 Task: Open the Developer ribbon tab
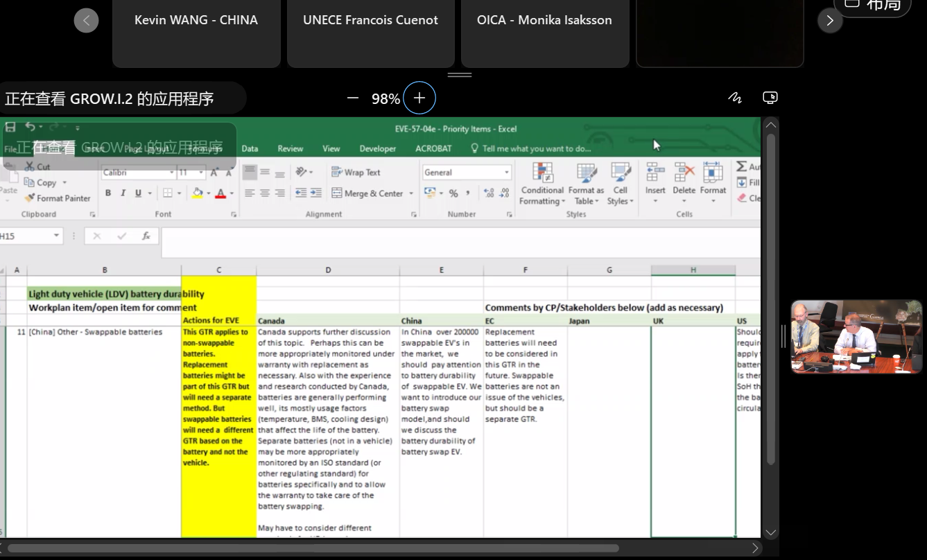point(377,148)
